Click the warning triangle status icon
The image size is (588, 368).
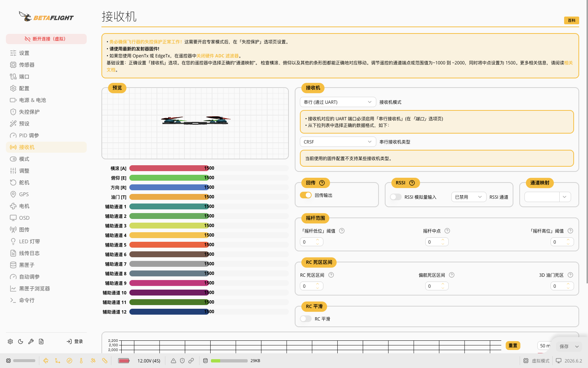point(173,361)
